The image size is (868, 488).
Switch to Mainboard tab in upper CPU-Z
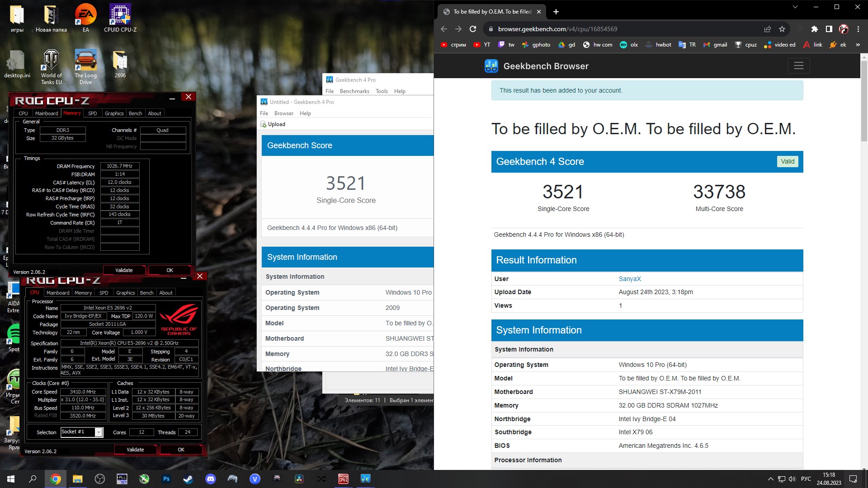pos(47,113)
